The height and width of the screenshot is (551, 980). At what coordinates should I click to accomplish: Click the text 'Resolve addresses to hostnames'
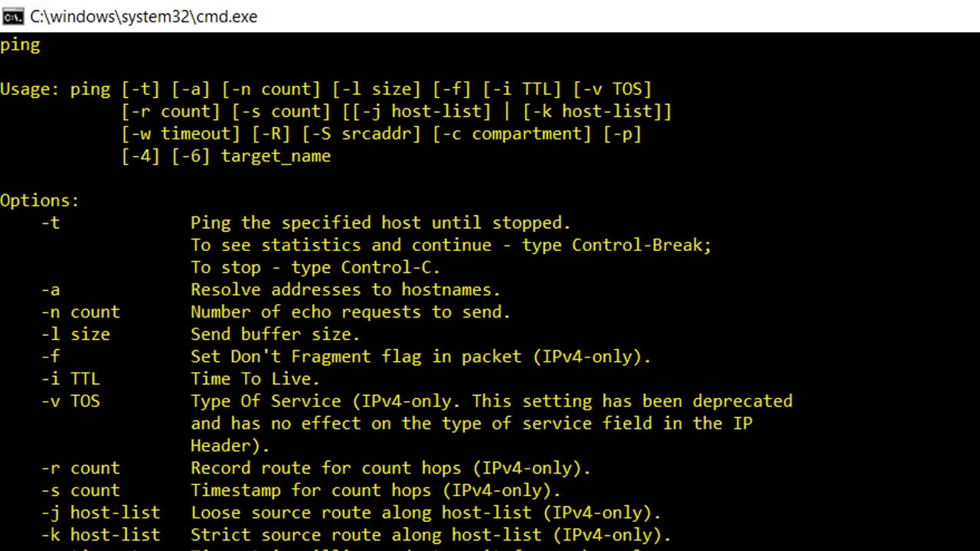click(345, 289)
